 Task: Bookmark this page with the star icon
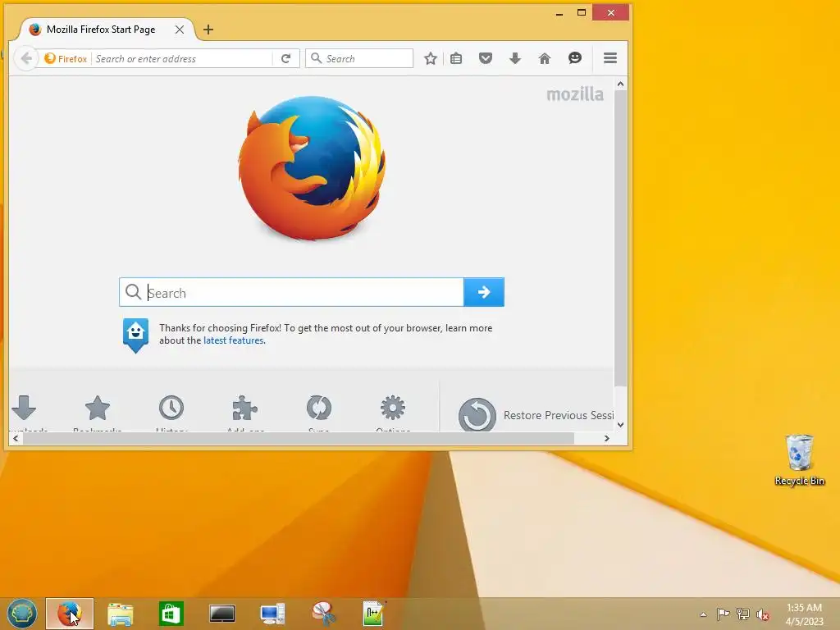[x=430, y=58]
